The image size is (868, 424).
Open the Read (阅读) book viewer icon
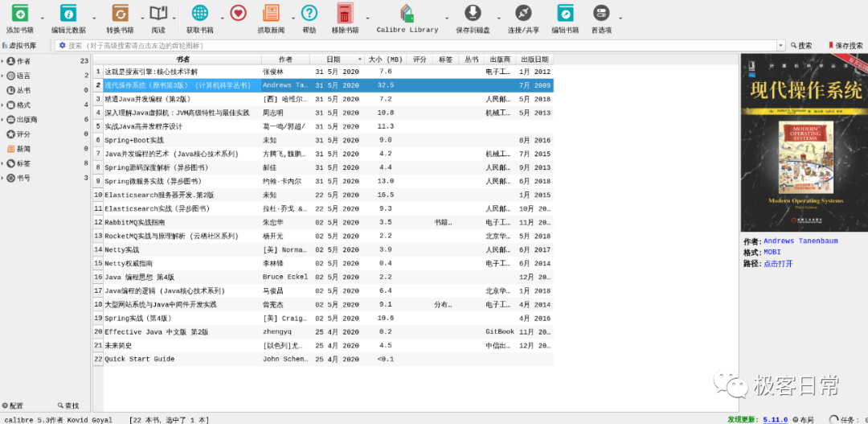[159, 12]
